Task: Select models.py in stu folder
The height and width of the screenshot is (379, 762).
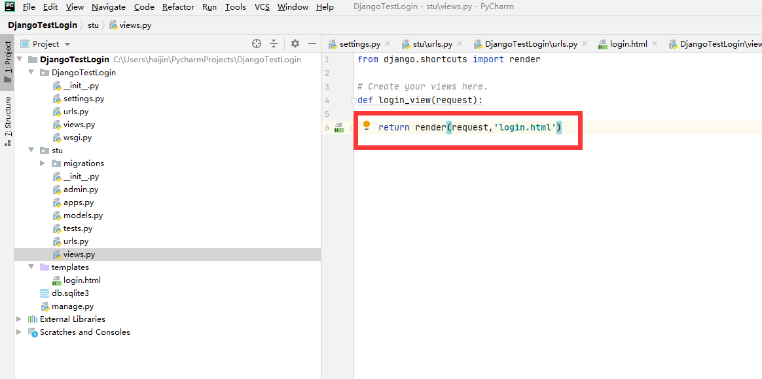Action: [x=83, y=215]
